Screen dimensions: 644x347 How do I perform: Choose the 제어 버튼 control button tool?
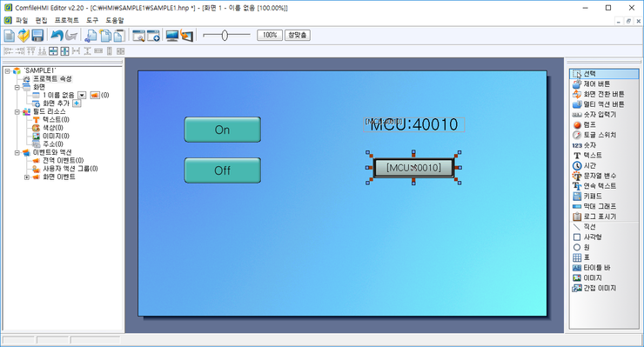coord(604,83)
